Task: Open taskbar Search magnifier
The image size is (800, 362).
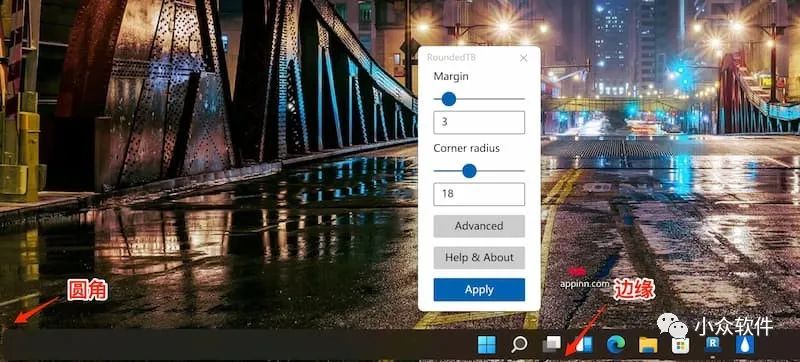Action: (x=519, y=345)
